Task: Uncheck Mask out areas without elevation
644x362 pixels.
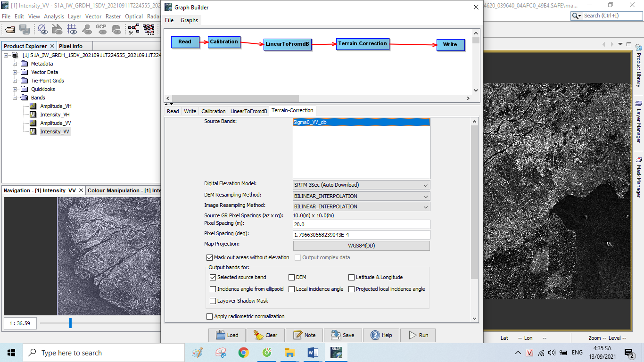Action: tap(210, 257)
